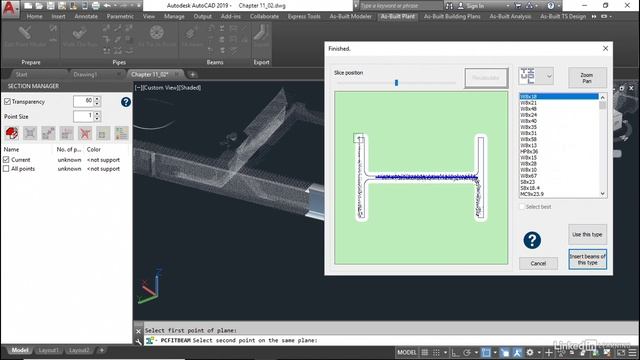Check the All points checkbox
640x360 pixels.
[x=6, y=169]
